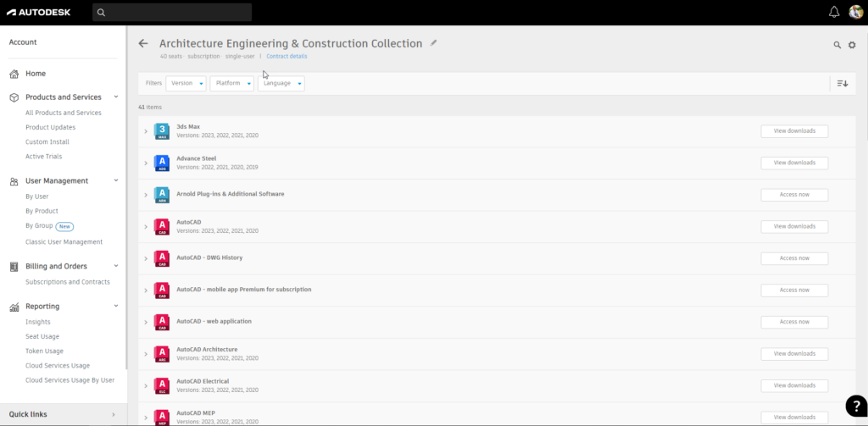The width and height of the screenshot is (868, 426).
Task: Open Token Usage report
Action: pos(44,351)
